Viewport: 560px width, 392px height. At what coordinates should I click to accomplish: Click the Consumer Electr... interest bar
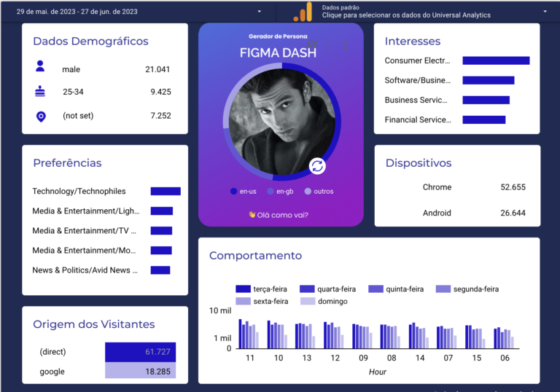click(496, 60)
